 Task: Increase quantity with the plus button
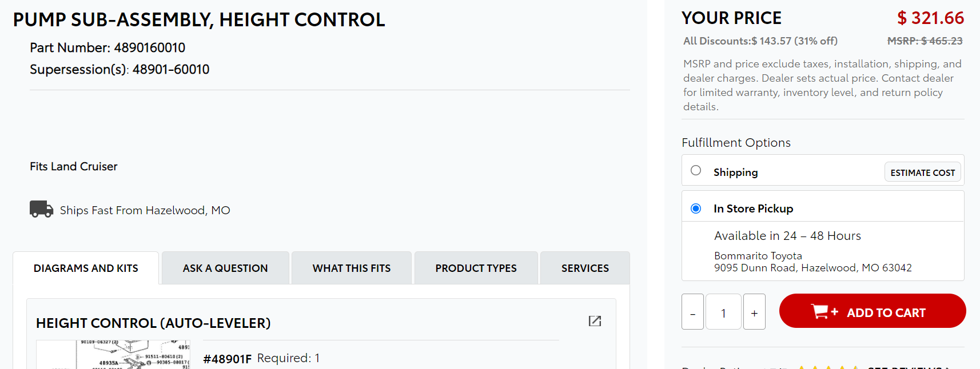coord(754,312)
